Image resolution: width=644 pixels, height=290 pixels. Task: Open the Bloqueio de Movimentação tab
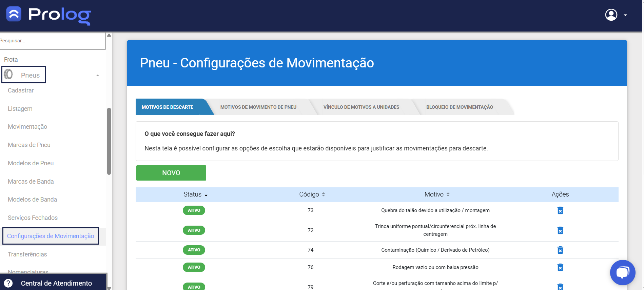tap(459, 107)
